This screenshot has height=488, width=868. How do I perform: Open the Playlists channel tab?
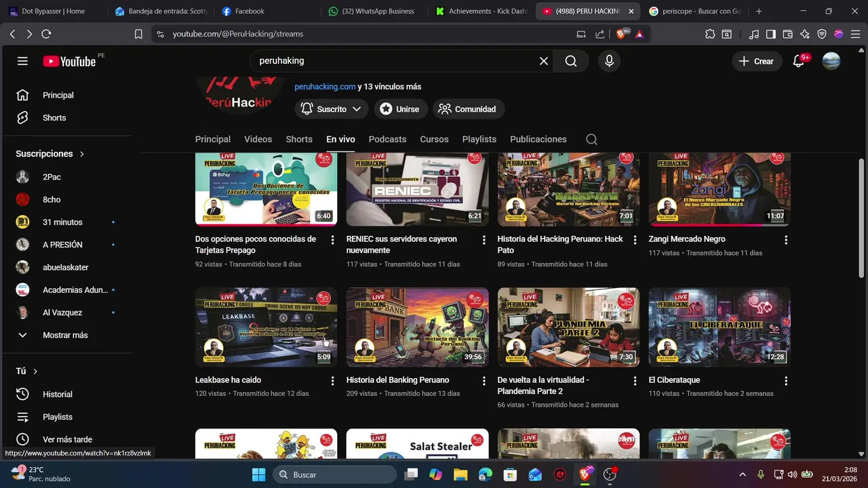(479, 139)
